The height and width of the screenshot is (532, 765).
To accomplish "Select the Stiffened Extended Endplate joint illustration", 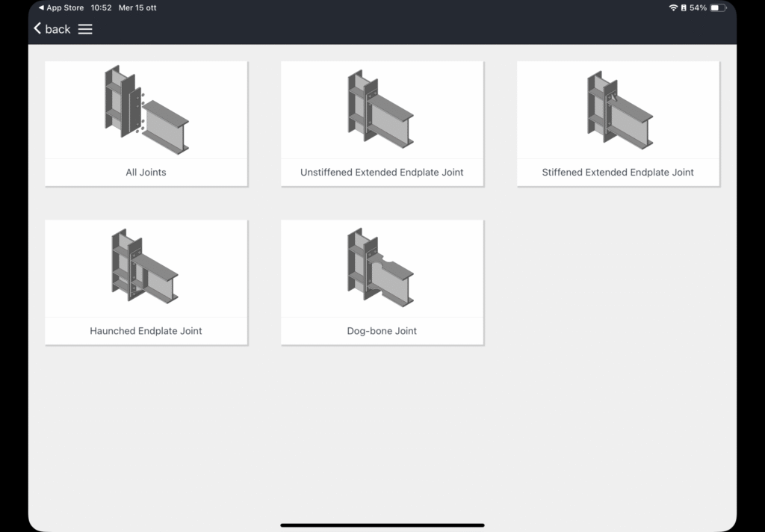I will [618, 110].
